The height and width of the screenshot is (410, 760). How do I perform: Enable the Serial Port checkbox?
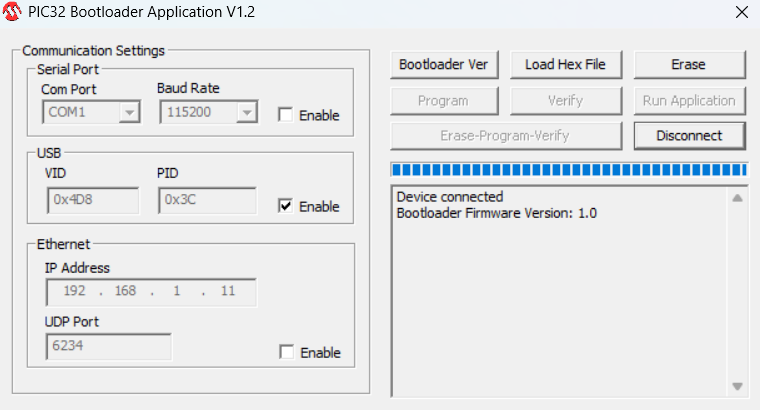coord(285,115)
